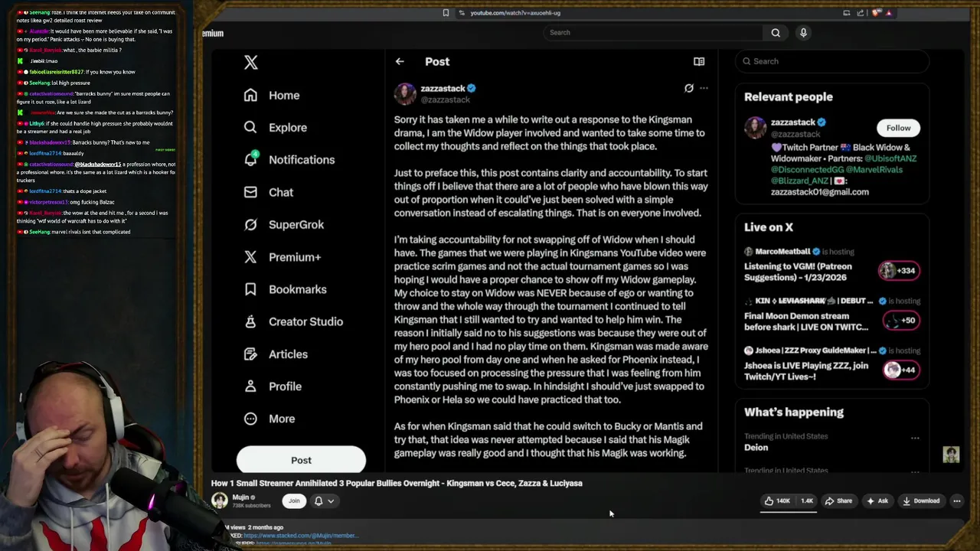Image resolution: width=980 pixels, height=551 pixels.
Task: Click the Home house icon
Action: pos(250,95)
